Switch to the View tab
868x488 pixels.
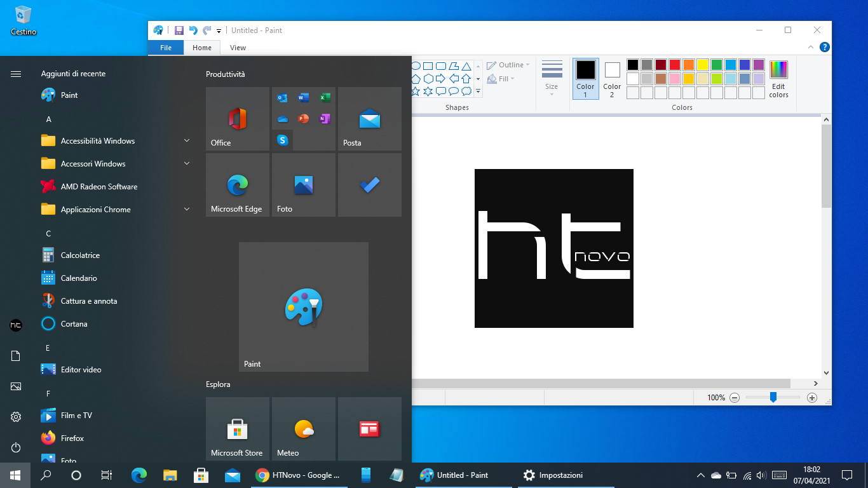(x=237, y=47)
